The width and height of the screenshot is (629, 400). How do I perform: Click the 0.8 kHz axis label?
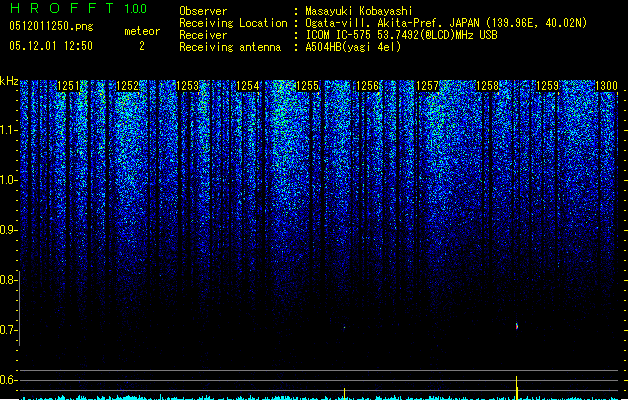coord(8,280)
